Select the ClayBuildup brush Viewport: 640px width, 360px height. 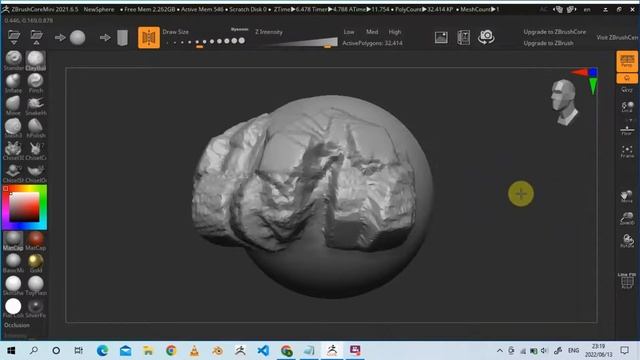[36, 61]
